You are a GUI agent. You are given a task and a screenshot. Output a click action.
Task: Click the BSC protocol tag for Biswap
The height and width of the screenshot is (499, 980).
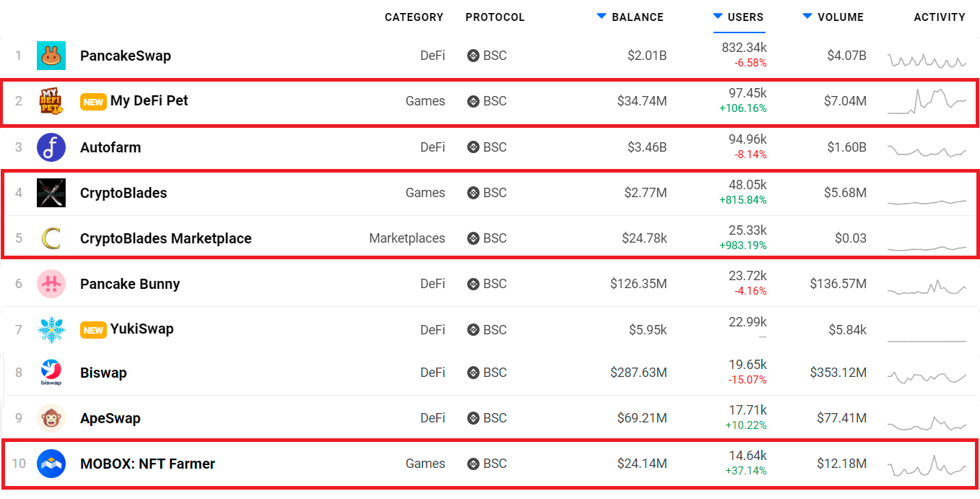[487, 373]
